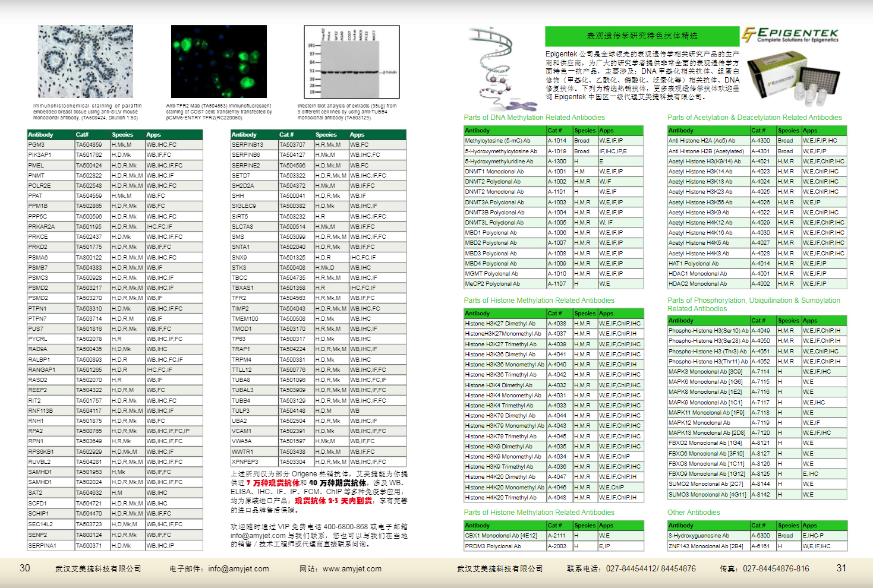Click the yellow ET emblem in the logo
Image resolution: width=873 pixels, height=588 pixels.
coord(748,34)
